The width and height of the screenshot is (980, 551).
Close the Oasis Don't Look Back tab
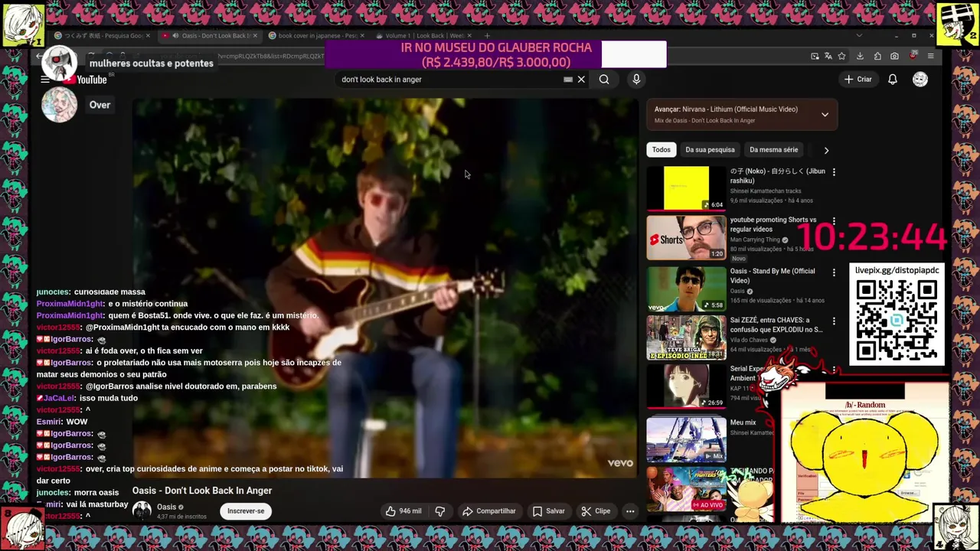(x=253, y=35)
